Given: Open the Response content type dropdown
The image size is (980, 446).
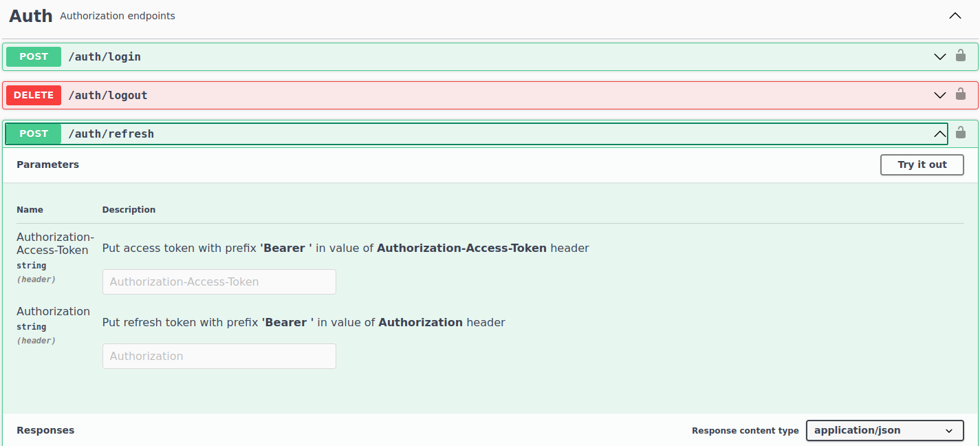Looking at the screenshot, I should click(884, 430).
